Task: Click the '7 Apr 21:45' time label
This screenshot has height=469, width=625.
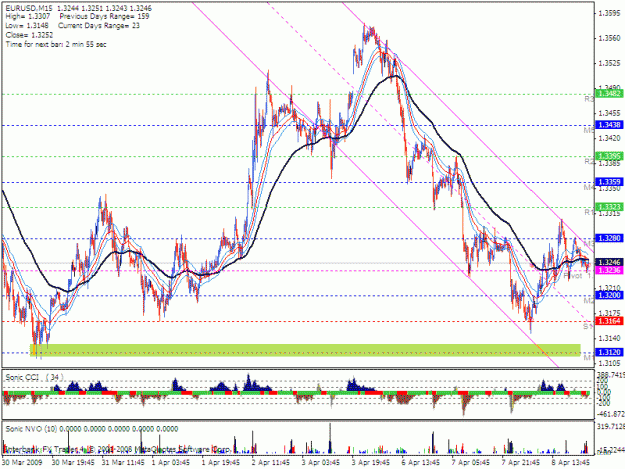Action: click(x=521, y=462)
